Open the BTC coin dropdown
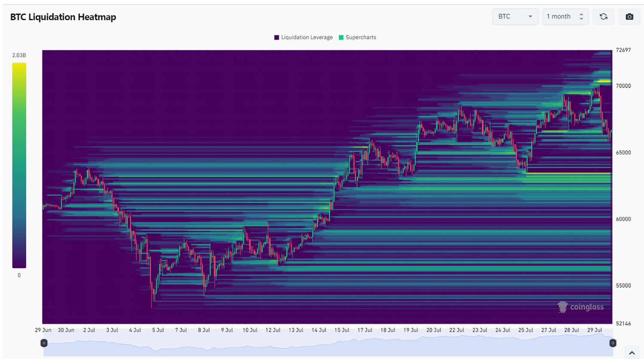The width and height of the screenshot is (644, 362). 515,17
